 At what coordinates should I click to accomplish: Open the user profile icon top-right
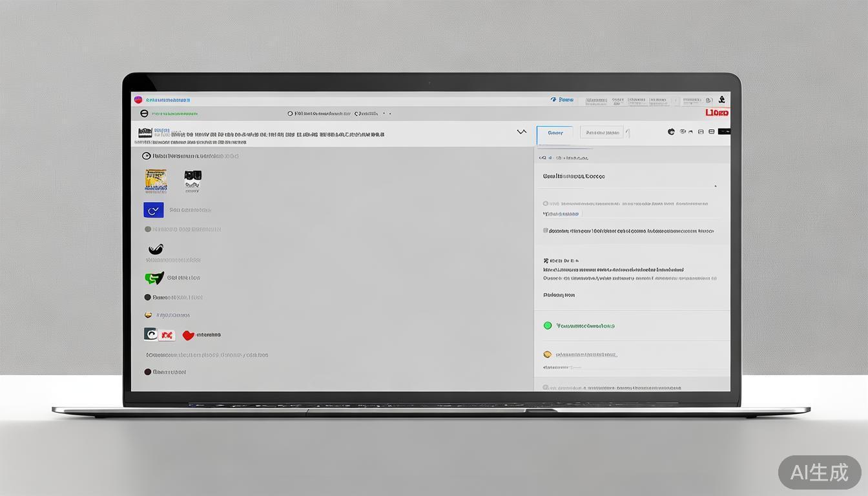coord(721,100)
